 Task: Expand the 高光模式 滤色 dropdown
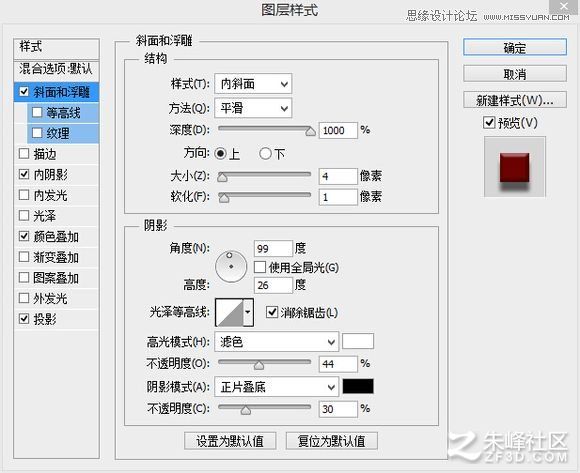[x=276, y=342]
